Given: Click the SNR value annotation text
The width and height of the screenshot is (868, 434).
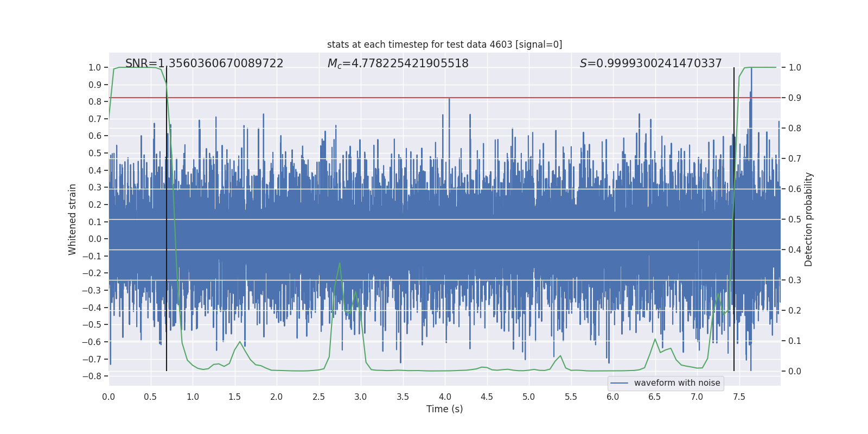Looking at the screenshot, I should pyautogui.click(x=205, y=63).
